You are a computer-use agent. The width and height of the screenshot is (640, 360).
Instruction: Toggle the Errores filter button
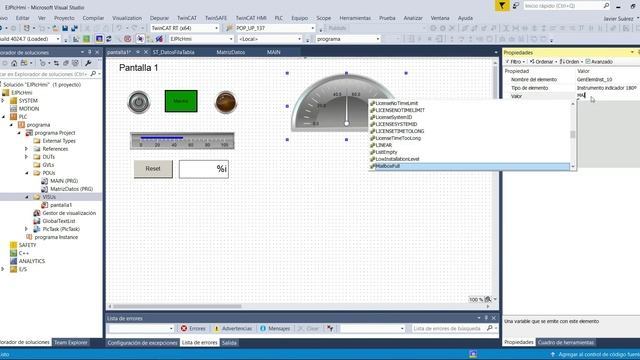pyautogui.click(x=193, y=329)
